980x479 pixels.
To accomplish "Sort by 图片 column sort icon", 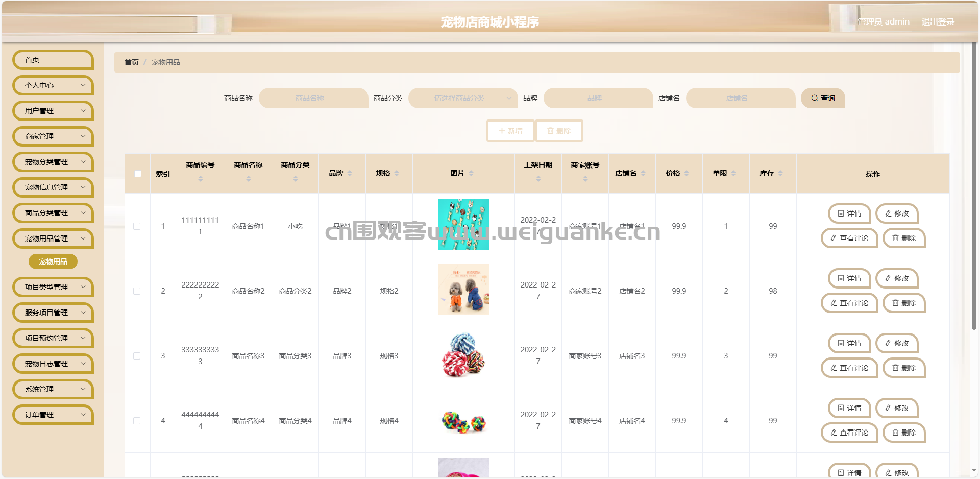I will 471,174.
